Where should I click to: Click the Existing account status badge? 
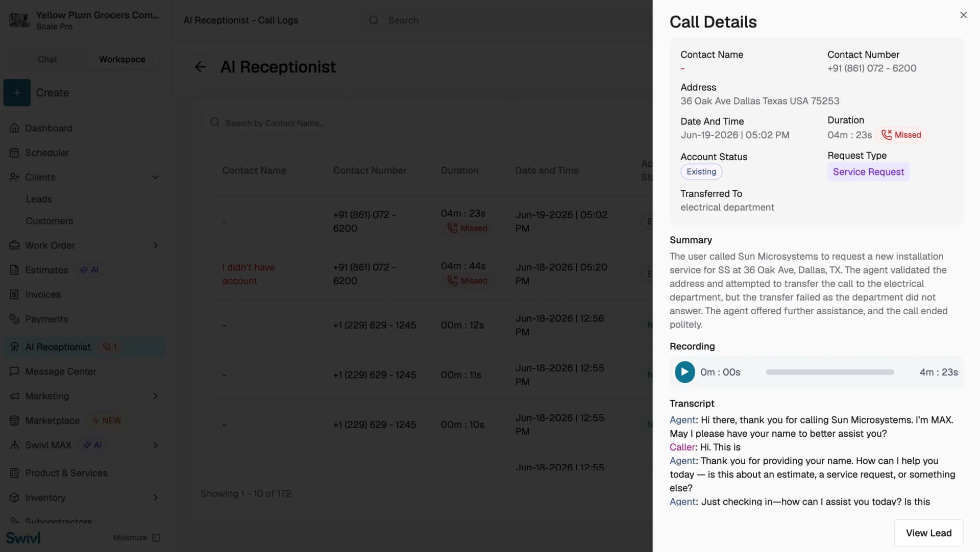click(x=701, y=171)
